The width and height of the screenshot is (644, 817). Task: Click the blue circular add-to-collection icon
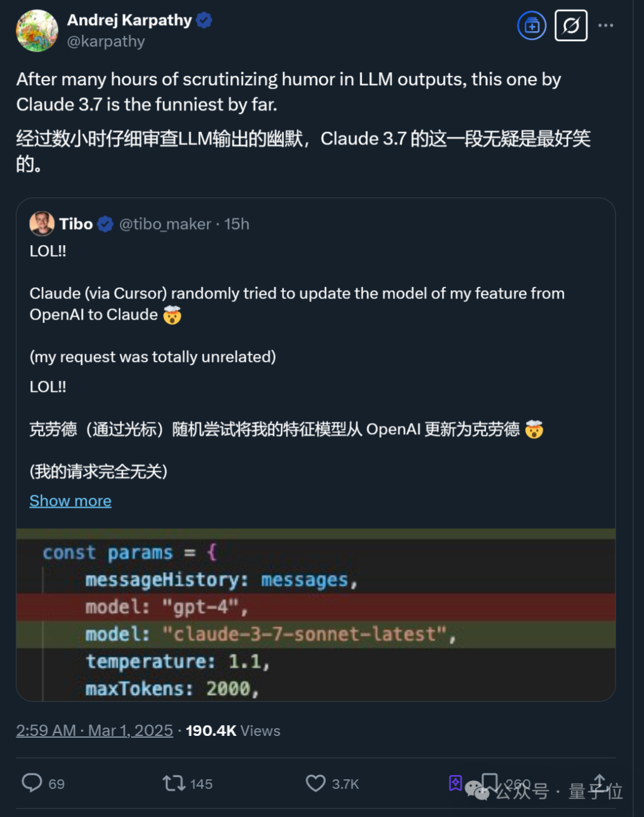coord(531,26)
